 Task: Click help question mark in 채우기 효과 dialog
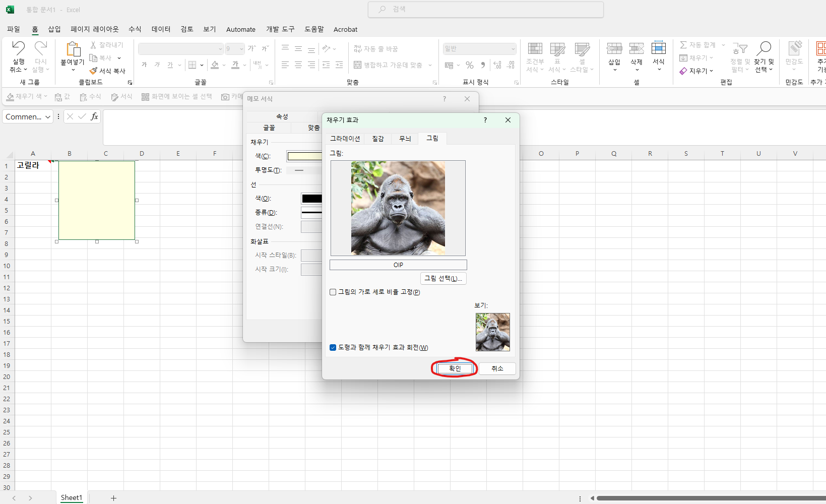click(485, 120)
